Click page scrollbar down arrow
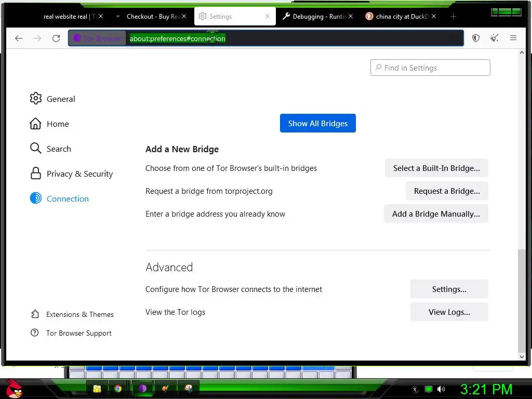The image size is (532, 399). coord(522,356)
